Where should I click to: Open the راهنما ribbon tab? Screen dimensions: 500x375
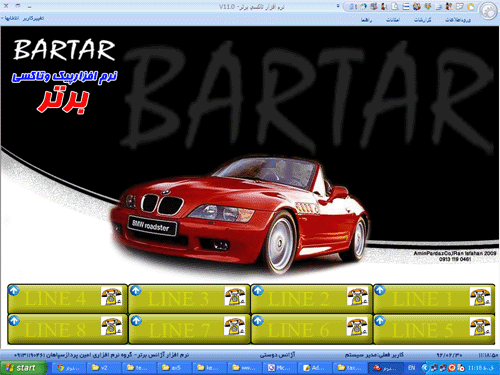366,20
